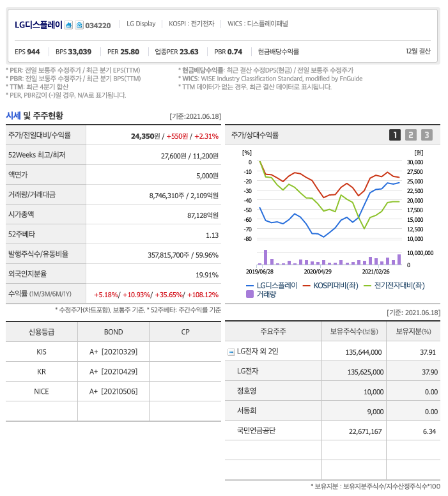
Task: Select the 주가/상대수익률 chart title
Action: click(x=255, y=135)
